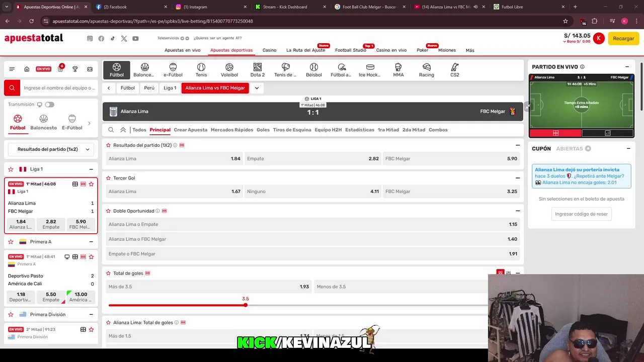Open the MMA sport category
The height and width of the screenshot is (362, 644).
(x=398, y=70)
